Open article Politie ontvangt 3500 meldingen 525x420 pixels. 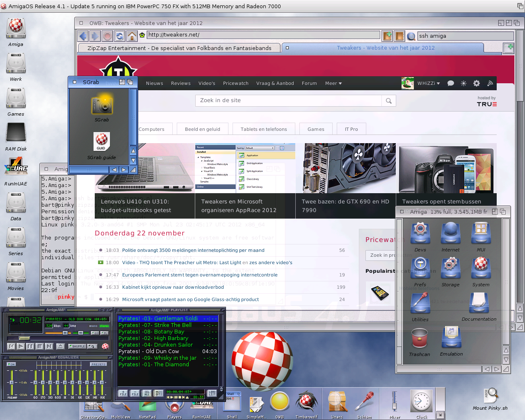[x=193, y=250]
